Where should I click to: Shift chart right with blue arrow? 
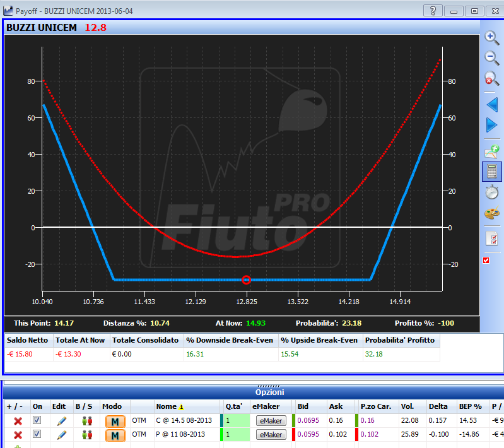(492, 125)
